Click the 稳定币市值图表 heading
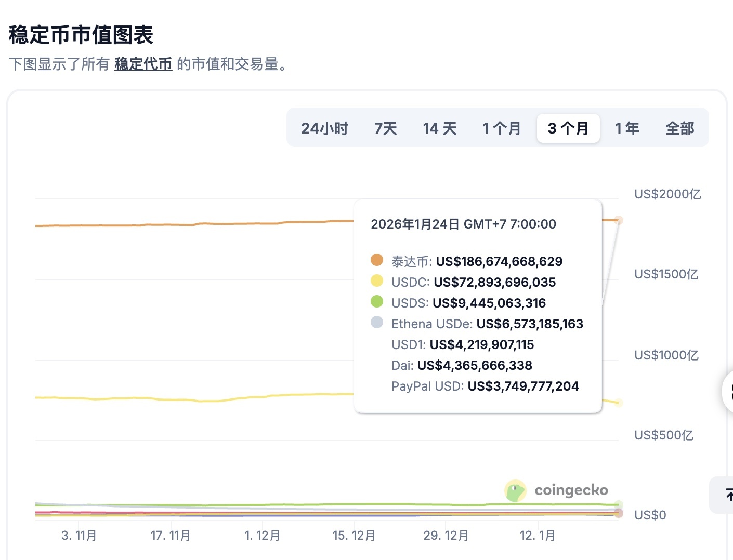The width and height of the screenshot is (733, 560). click(81, 35)
